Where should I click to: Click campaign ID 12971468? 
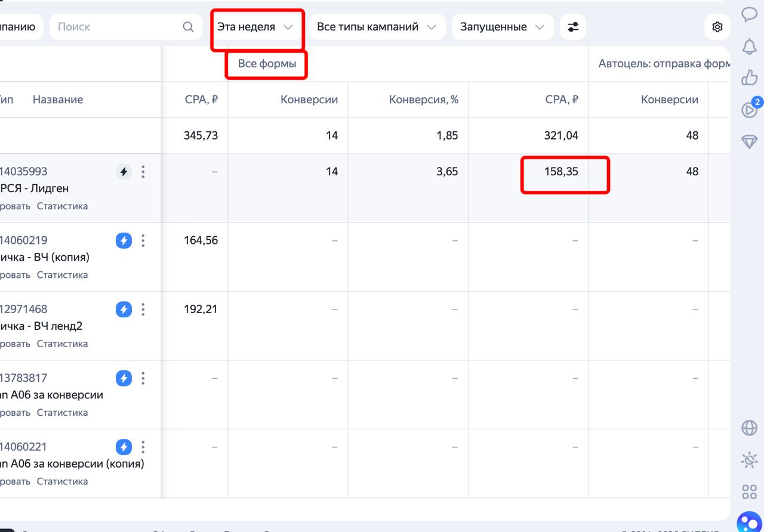pyautogui.click(x=24, y=310)
